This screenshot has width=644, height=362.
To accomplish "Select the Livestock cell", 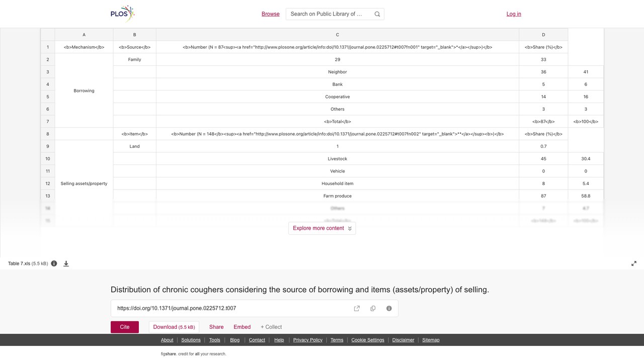I will pos(338,159).
